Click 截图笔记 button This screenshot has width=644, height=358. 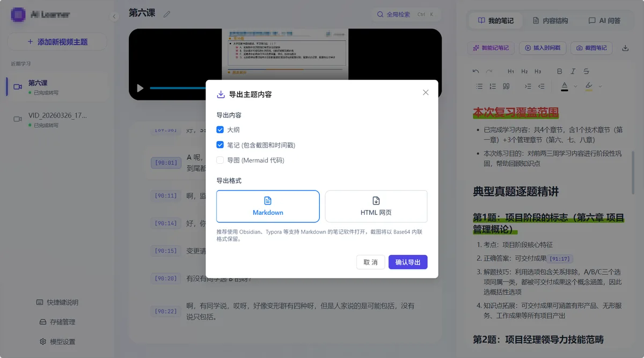591,48
